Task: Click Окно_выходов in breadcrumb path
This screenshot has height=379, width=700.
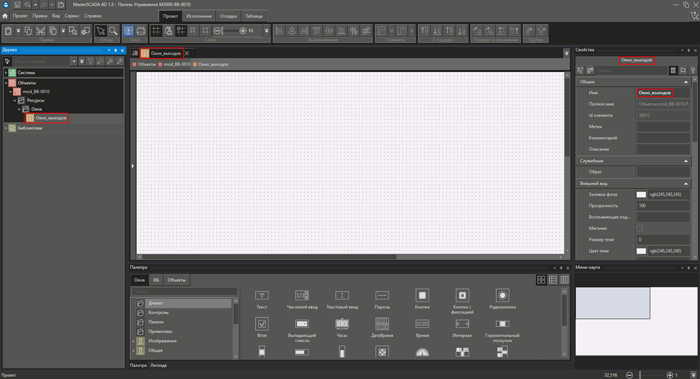Action: click(x=213, y=64)
